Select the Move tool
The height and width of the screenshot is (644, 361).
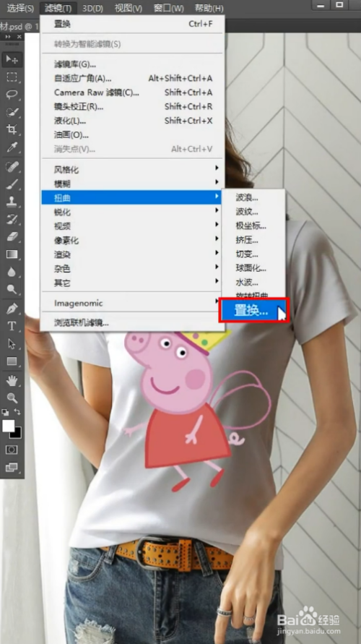12,60
